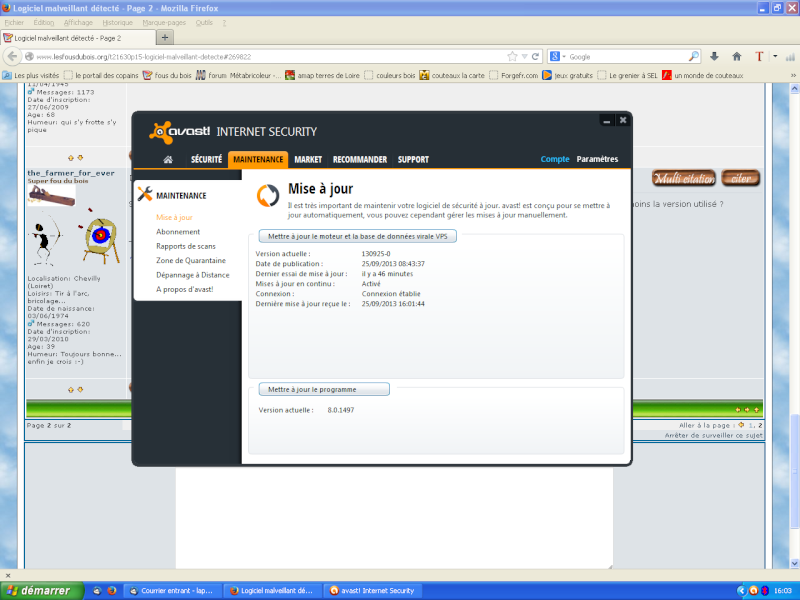800x600 pixels.
Task: Switch to the RECOMMANDER tab
Action: point(360,160)
